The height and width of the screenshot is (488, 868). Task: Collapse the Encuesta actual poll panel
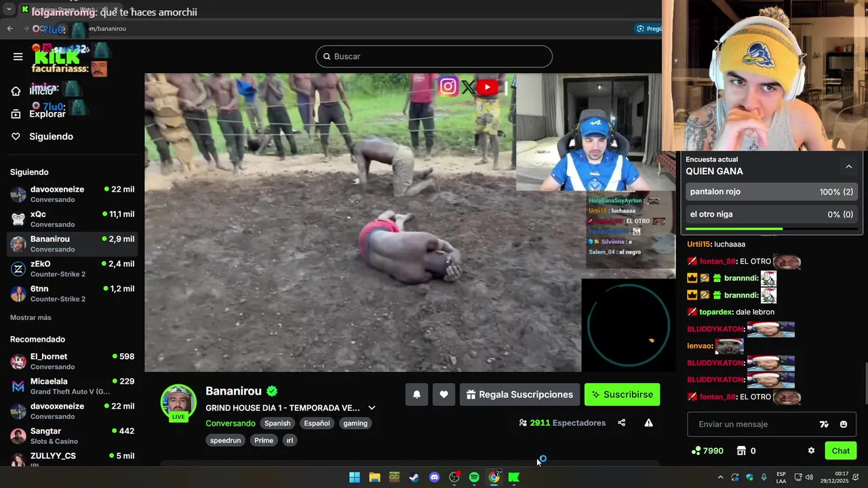pos(848,166)
